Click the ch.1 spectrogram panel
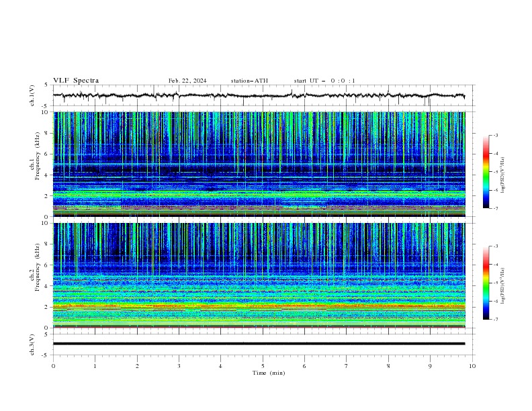The image size is (532, 411). tap(259, 164)
